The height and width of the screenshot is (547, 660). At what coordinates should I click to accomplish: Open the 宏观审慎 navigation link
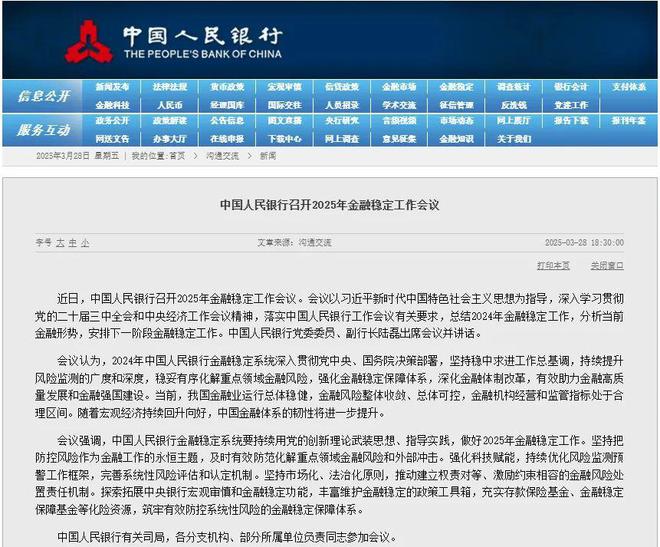(x=285, y=87)
